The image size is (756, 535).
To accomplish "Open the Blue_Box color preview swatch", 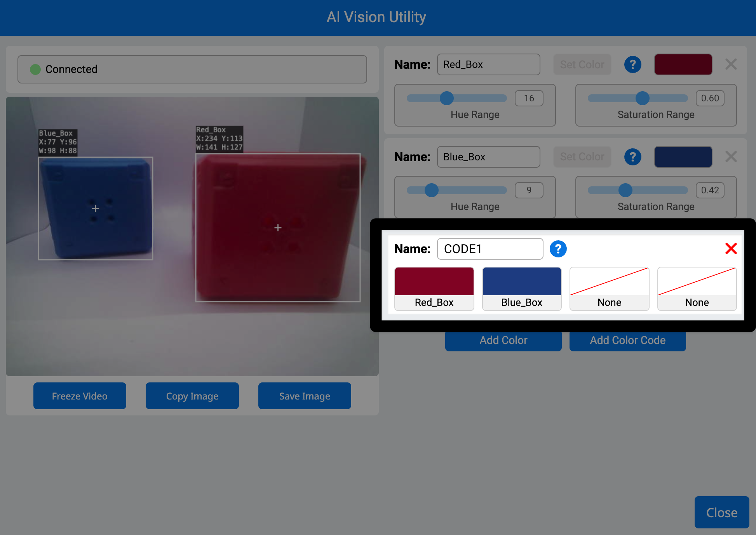I will (x=683, y=157).
